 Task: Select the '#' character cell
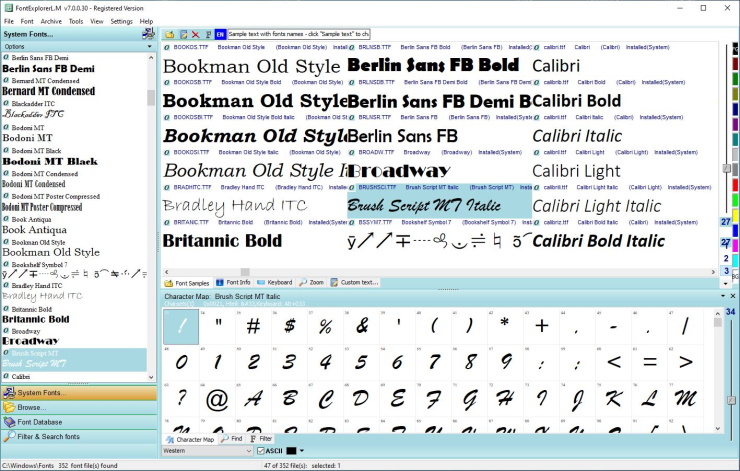tap(253, 326)
